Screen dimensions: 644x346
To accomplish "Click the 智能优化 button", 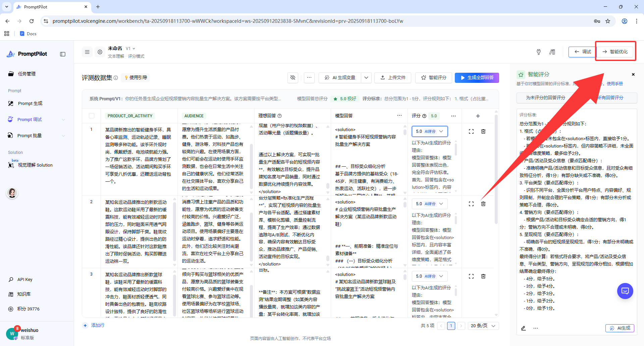I will coord(615,52).
